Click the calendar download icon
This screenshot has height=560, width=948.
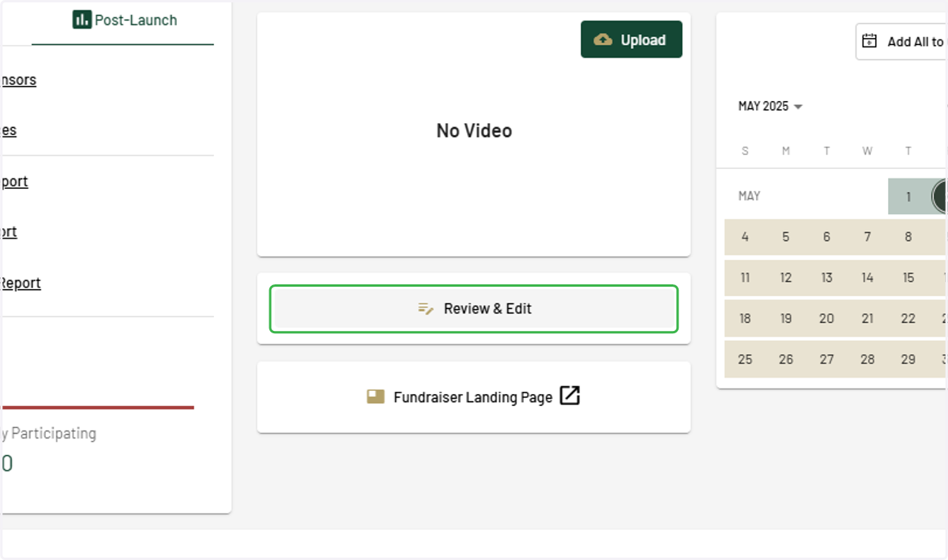pos(869,41)
